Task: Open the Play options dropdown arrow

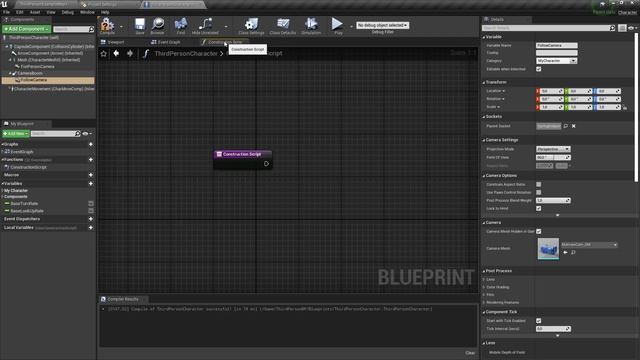Action: click(351, 27)
